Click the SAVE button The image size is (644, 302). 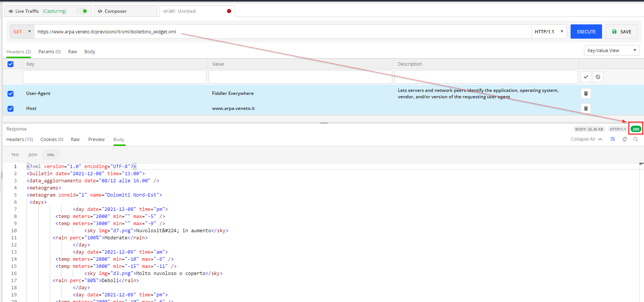pos(622,32)
